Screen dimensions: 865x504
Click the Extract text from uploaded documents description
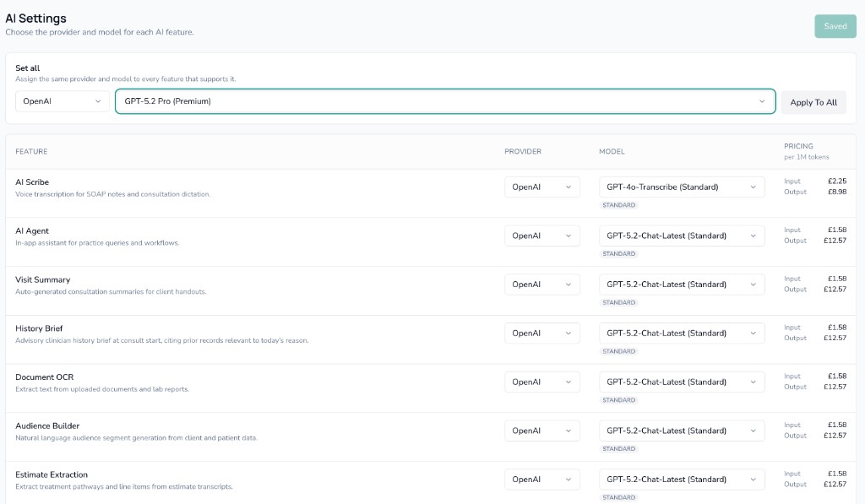pos(102,389)
